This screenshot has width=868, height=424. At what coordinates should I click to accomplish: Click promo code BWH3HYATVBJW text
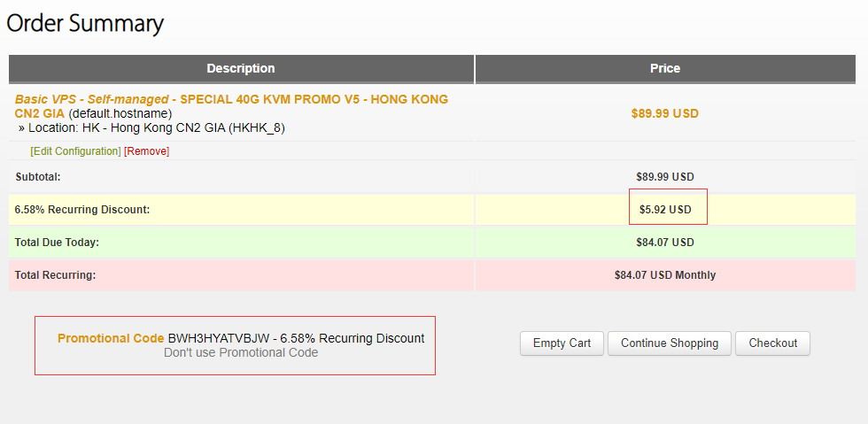tap(219, 338)
